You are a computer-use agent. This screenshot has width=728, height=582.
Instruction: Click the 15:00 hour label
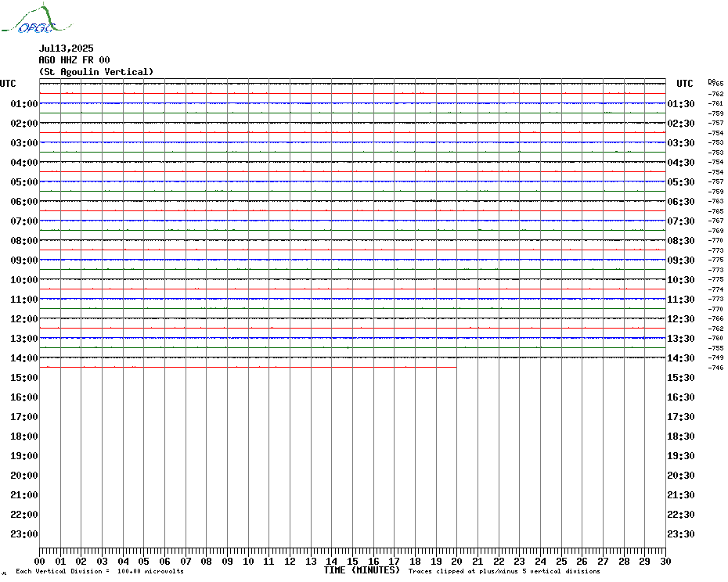tap(24, 377)
